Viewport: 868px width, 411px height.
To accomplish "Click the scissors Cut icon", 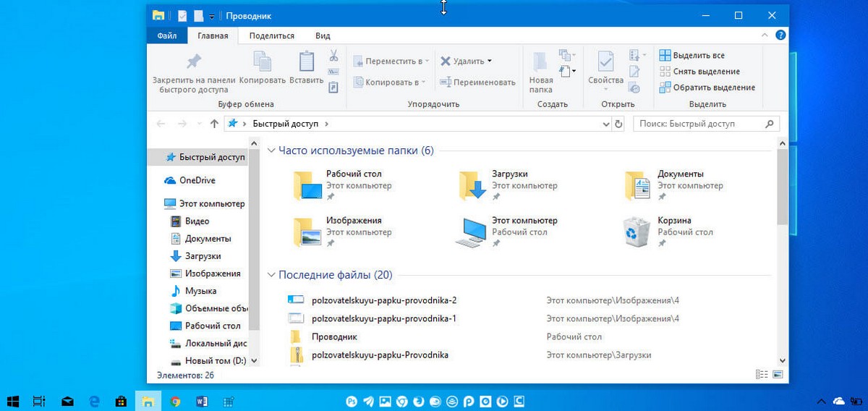I will click(x=333, y=56).
